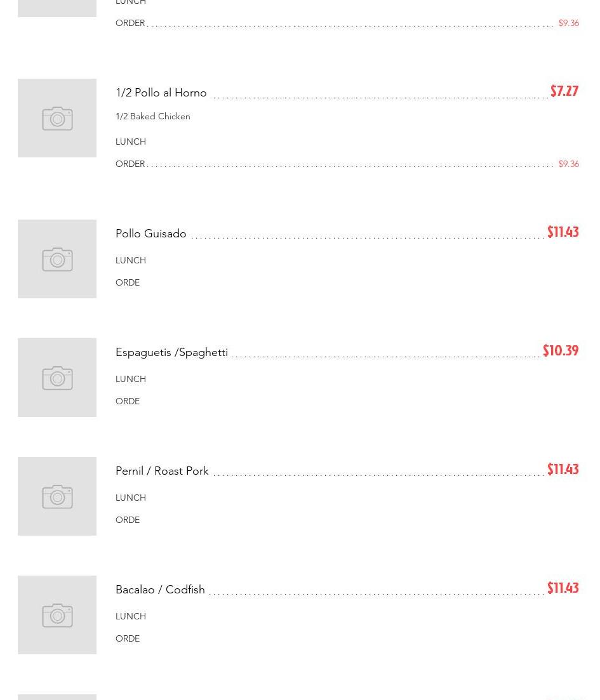Screen dimensions: 600x700
Task: Select the Espaguetis /Spaghetti item title
Action: [171, 352]
